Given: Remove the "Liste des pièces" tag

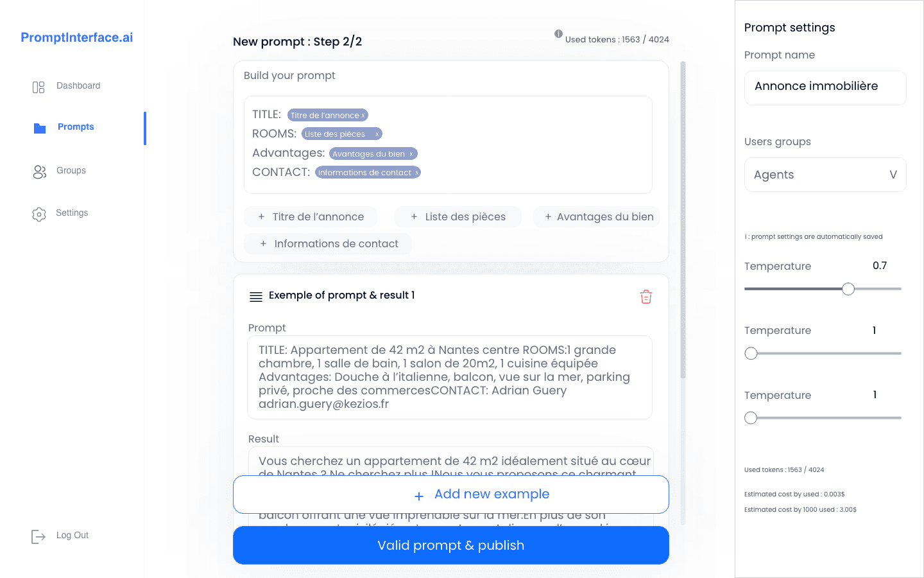Looking at the screenshot, I should point(377,134).
